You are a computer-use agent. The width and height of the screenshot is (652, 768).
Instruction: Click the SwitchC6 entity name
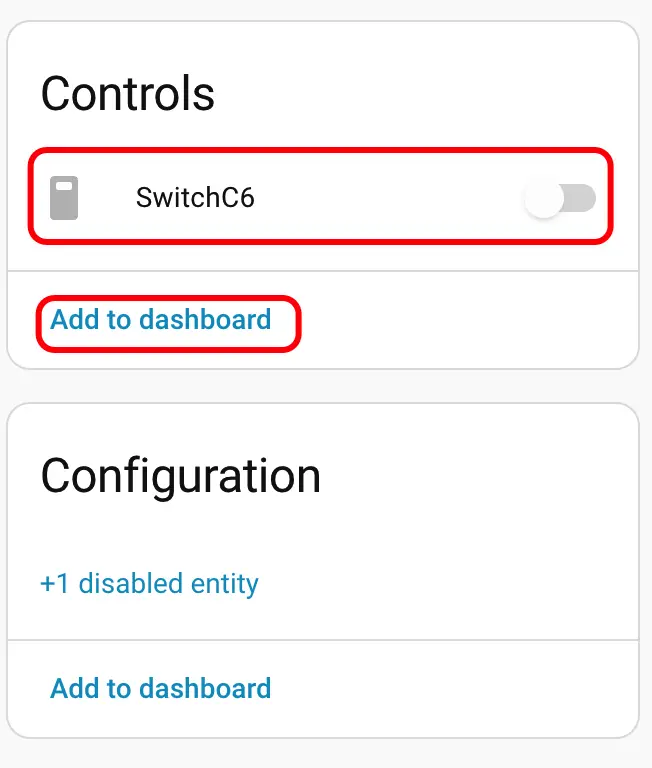pos(195,197)
